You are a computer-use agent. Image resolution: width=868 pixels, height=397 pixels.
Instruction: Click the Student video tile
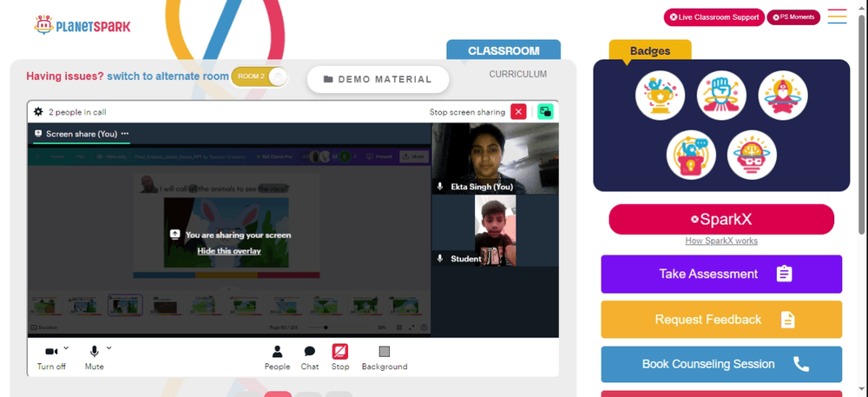495,230
